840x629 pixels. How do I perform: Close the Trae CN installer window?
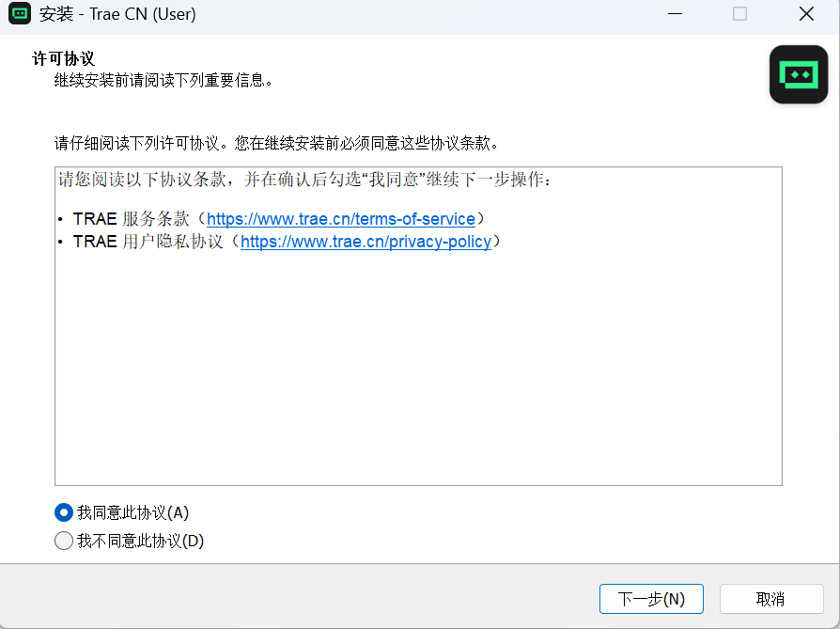click(806, 13)
